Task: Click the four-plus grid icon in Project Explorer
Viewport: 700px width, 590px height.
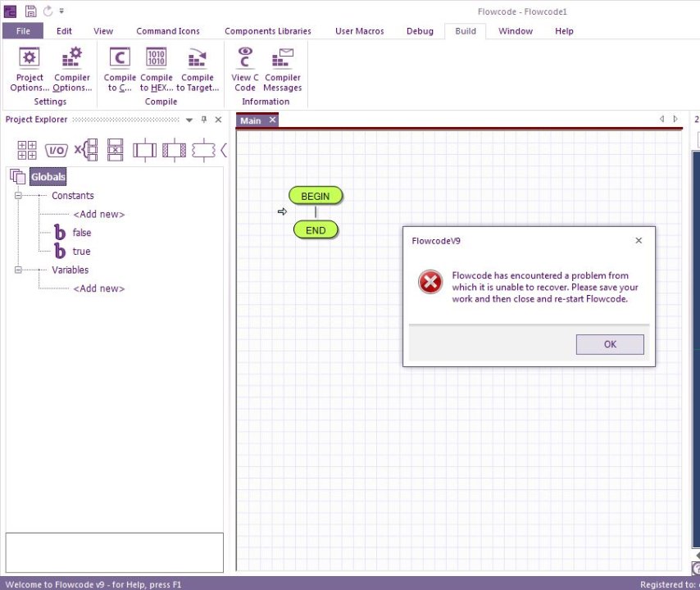Action: [27, 150]
